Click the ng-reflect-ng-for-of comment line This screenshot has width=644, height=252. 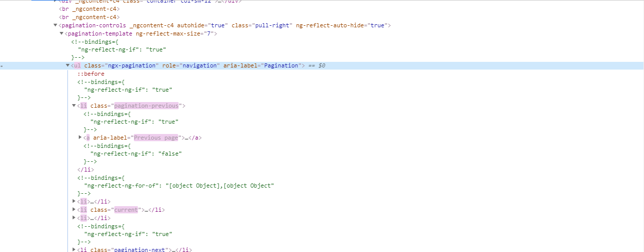click(x=179, y=186)
